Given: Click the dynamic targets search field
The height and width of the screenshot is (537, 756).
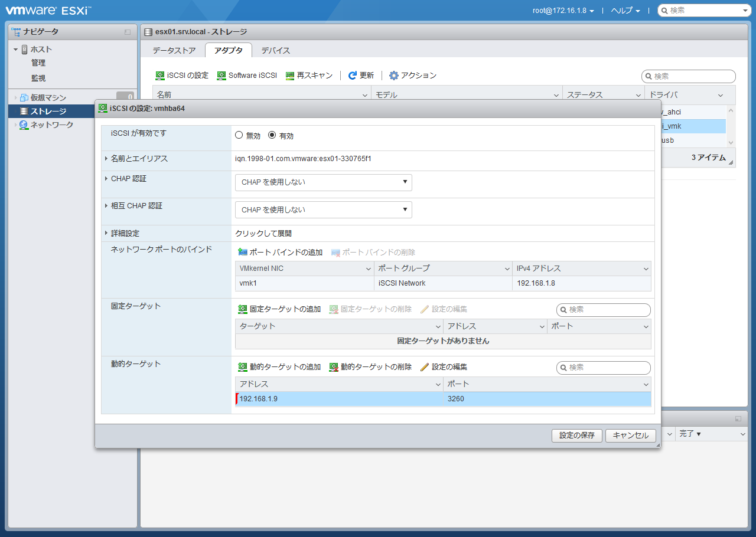Looking at the screenshot, I should pyautogui.click(x=604, y=368).
